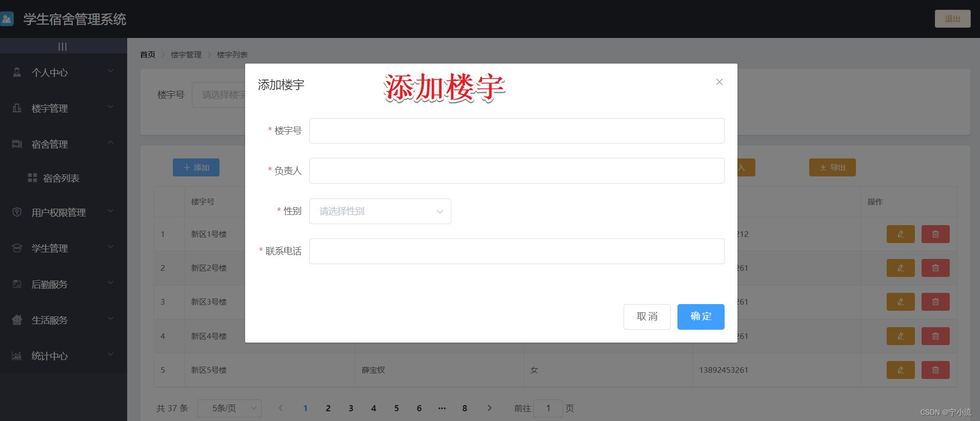The image size is (980, 421).
Task: Open 后勤服务 sidebar menu
Action: pyautogui.click(x=64, y=284)
